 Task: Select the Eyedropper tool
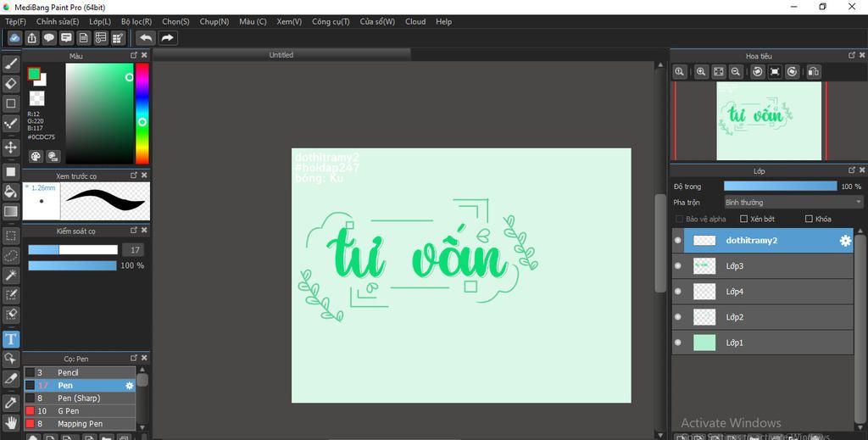(10, 403)
